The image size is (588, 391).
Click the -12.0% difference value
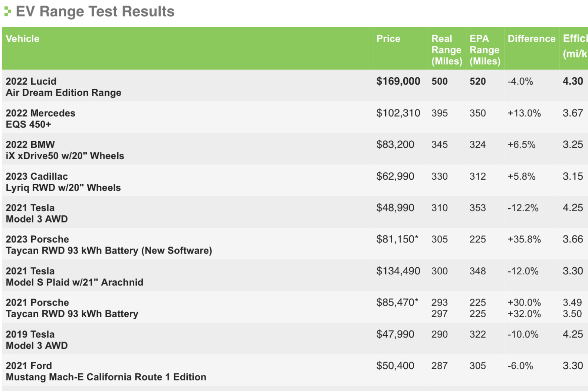coord(523,271)
